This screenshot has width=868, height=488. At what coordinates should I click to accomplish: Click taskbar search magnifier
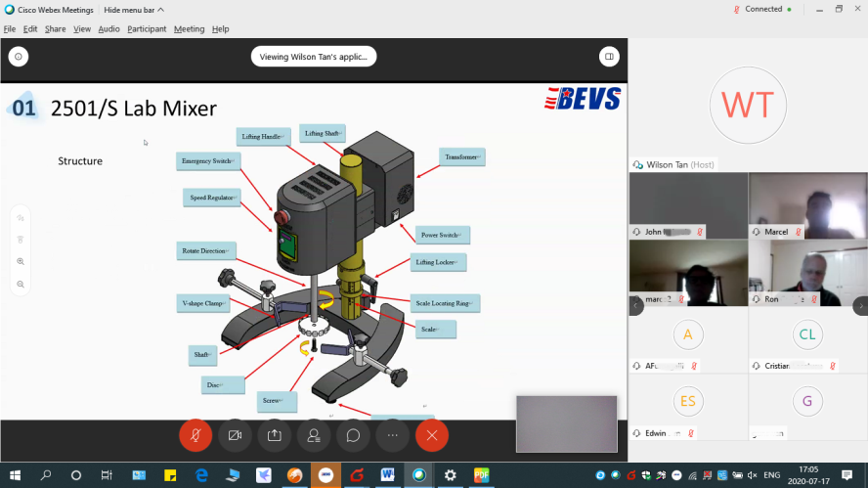(x=46, y=475)
